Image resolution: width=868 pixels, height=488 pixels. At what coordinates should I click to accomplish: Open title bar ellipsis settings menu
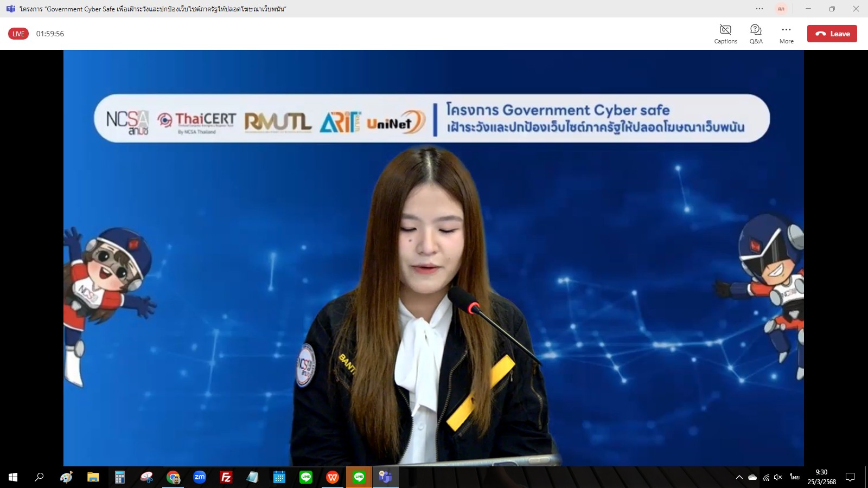pos(759,9)
